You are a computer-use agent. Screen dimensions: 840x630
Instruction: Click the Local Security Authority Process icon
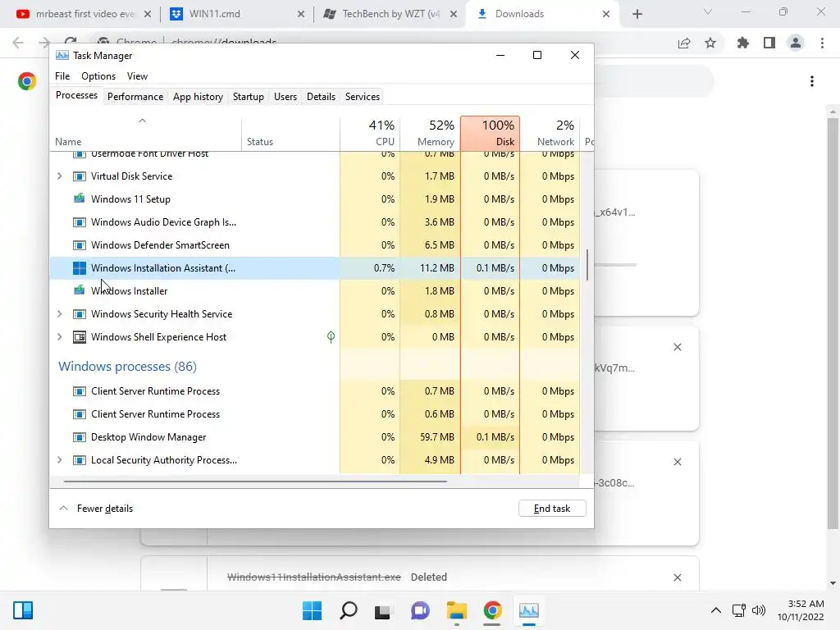80,460
